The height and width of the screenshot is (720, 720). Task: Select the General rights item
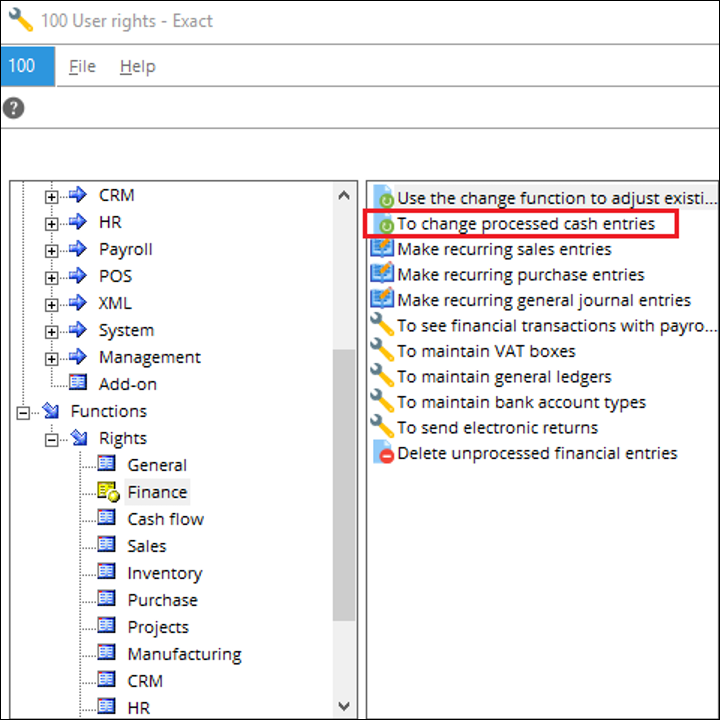coord(157,465)
